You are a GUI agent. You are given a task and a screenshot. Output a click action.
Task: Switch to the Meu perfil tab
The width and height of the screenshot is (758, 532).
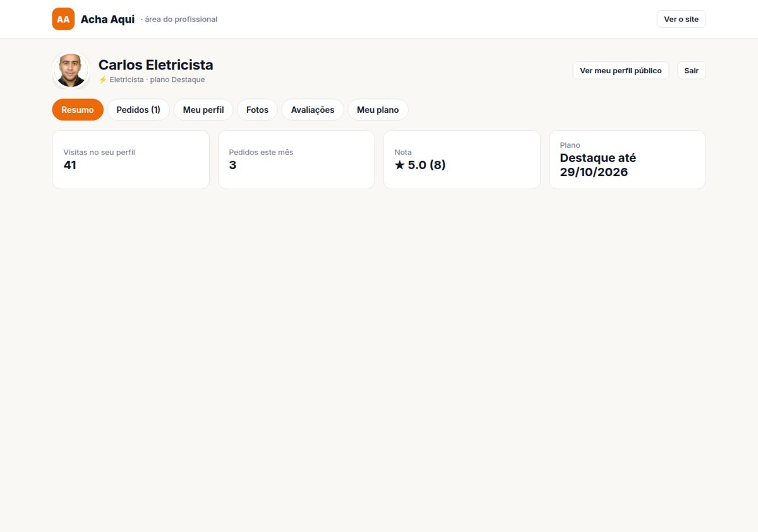point(203,110)
